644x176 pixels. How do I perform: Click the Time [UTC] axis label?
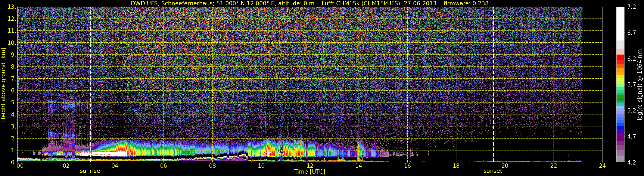coord(310,172)
